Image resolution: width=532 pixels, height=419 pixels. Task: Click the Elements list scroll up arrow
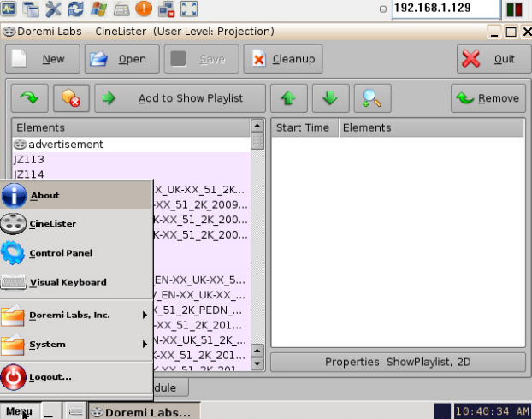257,126
